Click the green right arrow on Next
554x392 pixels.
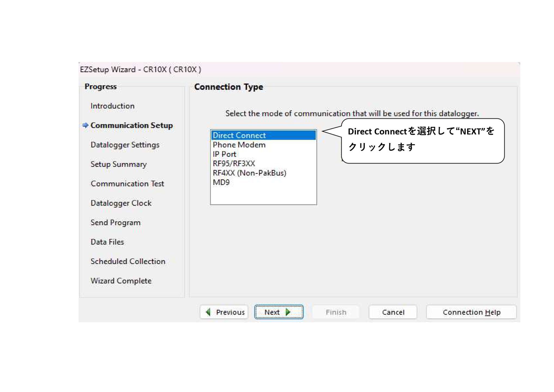288,312
